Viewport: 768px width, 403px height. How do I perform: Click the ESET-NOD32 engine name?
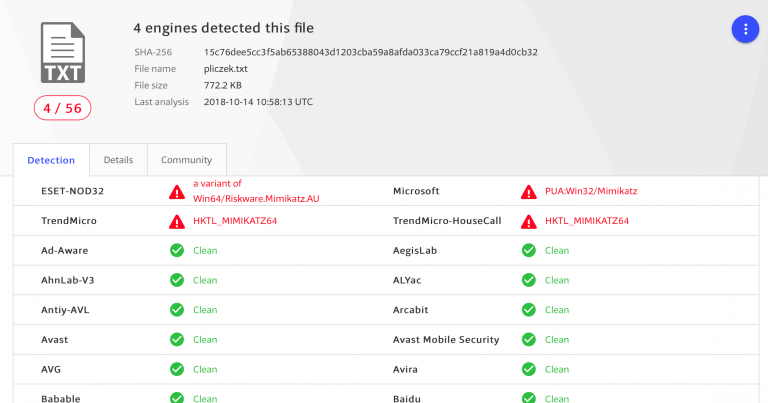72,191
